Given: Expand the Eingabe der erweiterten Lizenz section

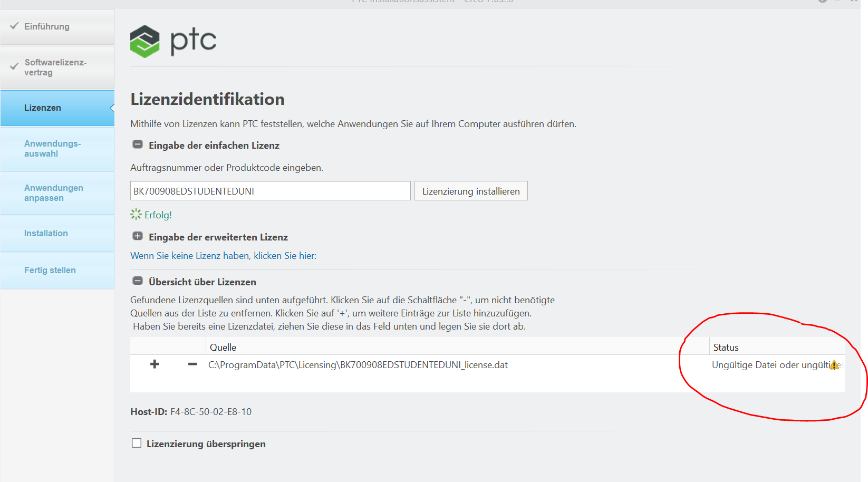Looking at the screenshot, I should (x=138, y=236).
